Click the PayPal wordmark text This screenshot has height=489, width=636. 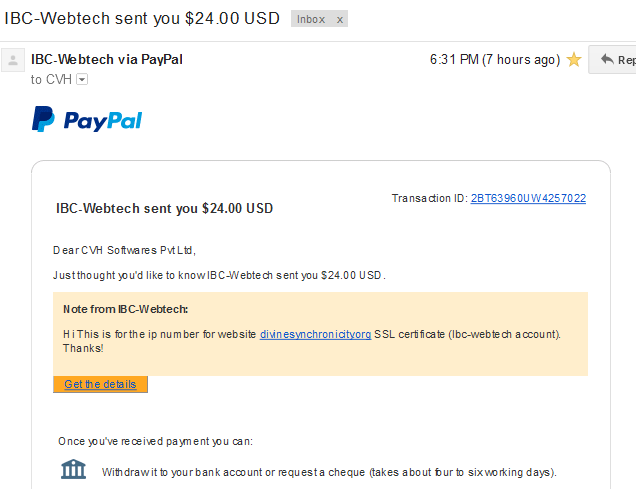pyautogui.click(x=103, y=121)
